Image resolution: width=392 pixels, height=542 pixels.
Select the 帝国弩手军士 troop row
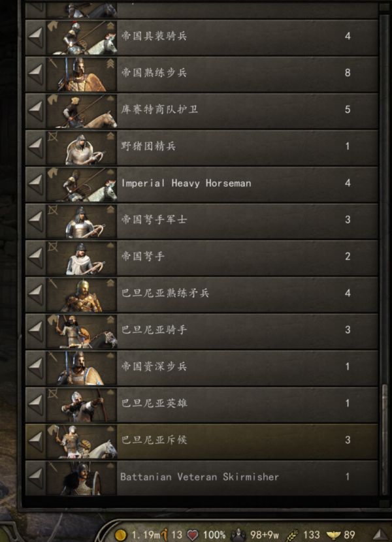(202, 219)
